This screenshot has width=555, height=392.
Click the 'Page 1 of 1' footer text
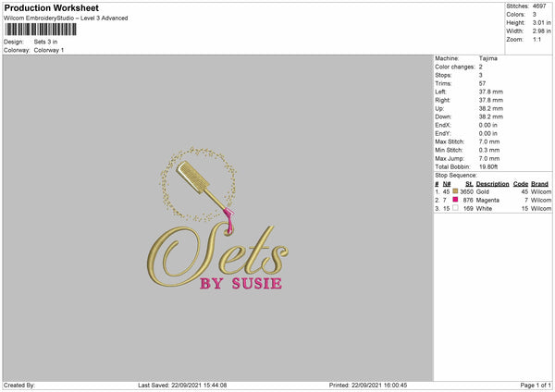coord(536,385)
